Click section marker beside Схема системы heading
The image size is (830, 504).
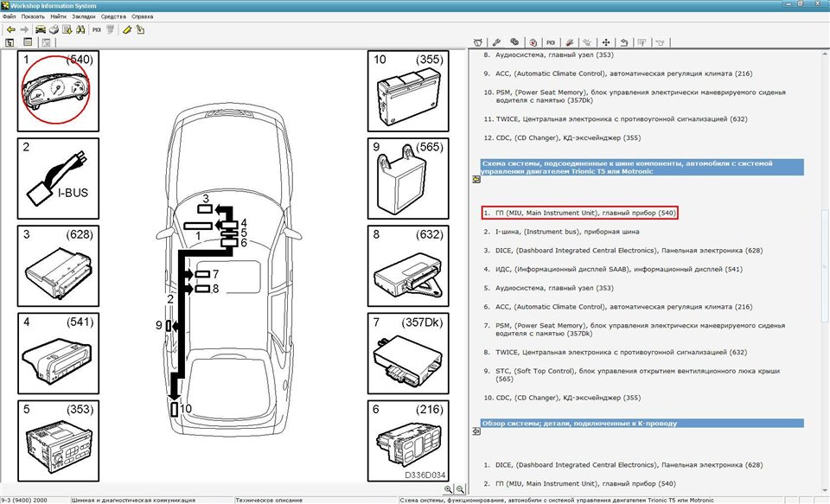(x=475, y=180)
